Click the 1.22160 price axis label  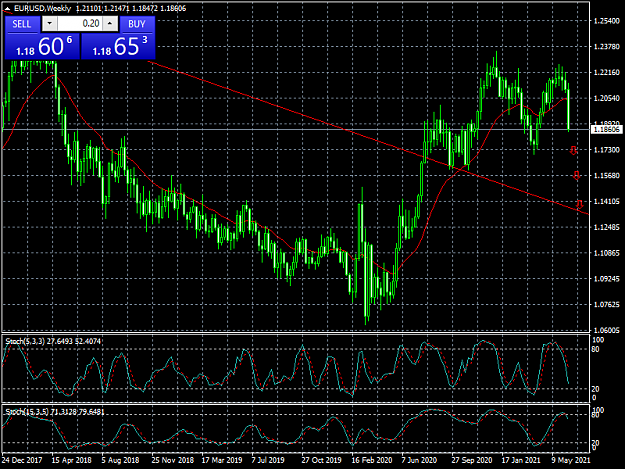coord(607,73)
